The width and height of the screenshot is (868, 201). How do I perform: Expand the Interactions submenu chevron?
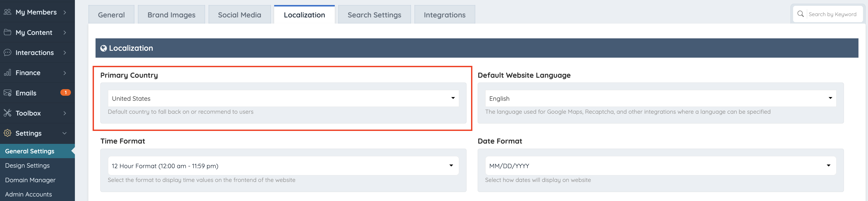coord(65,53)
